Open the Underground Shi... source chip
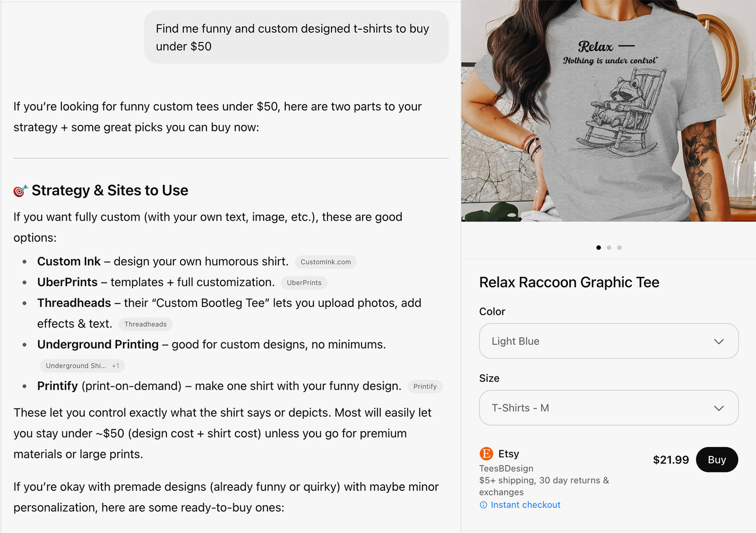This screenshot has width=756, height=533. pyautogui.click(x=82, y=366)
